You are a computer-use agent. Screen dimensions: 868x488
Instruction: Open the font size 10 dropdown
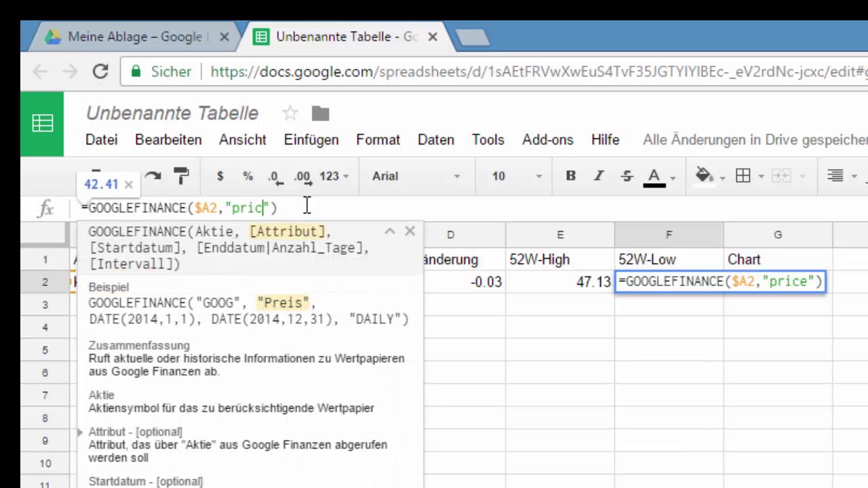click(x=517, y=176)
